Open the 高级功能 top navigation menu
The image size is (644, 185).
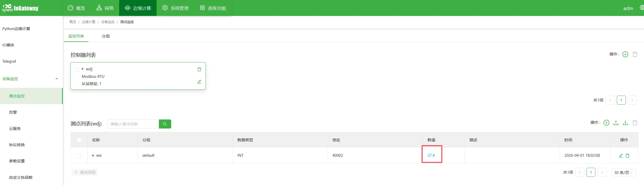pos(213,8)
